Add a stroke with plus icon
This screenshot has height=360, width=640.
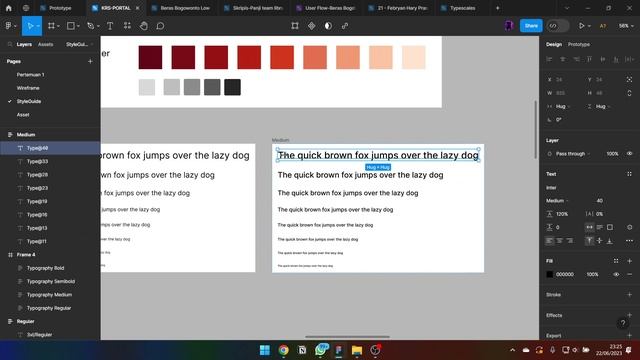(x=629, y=294)
